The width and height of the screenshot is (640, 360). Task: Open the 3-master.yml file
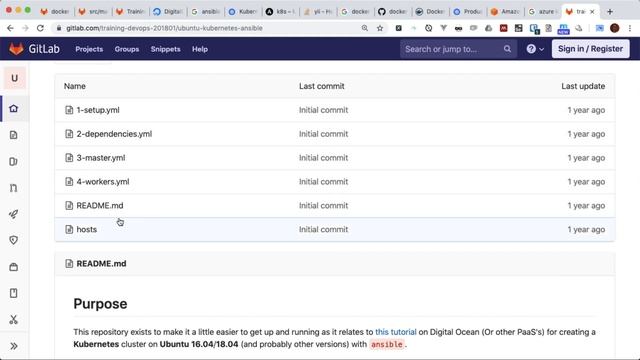coord(101,158)
